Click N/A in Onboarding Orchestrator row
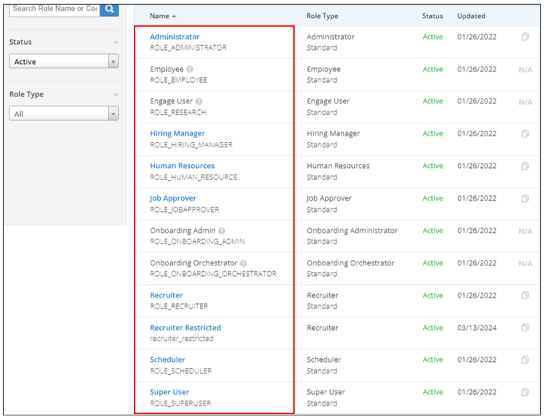This screenshot has height=419, width=544. (525, 264)
